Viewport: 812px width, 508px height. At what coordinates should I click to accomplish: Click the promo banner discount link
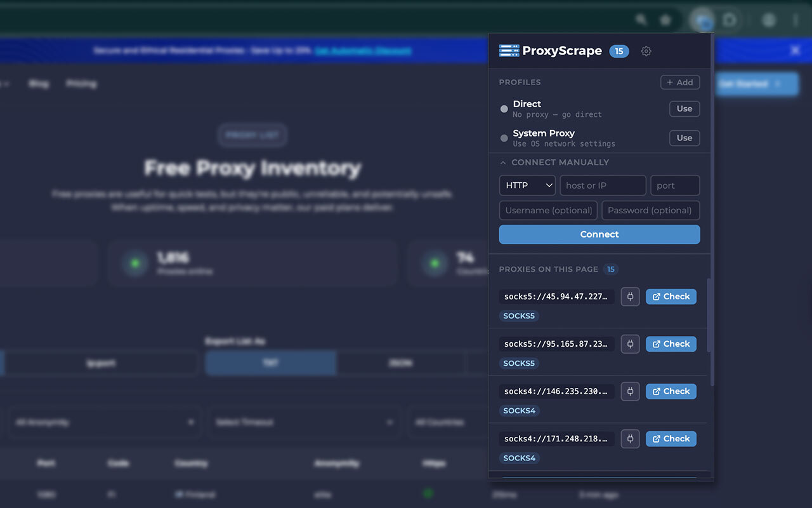click(x=363, y=50)
